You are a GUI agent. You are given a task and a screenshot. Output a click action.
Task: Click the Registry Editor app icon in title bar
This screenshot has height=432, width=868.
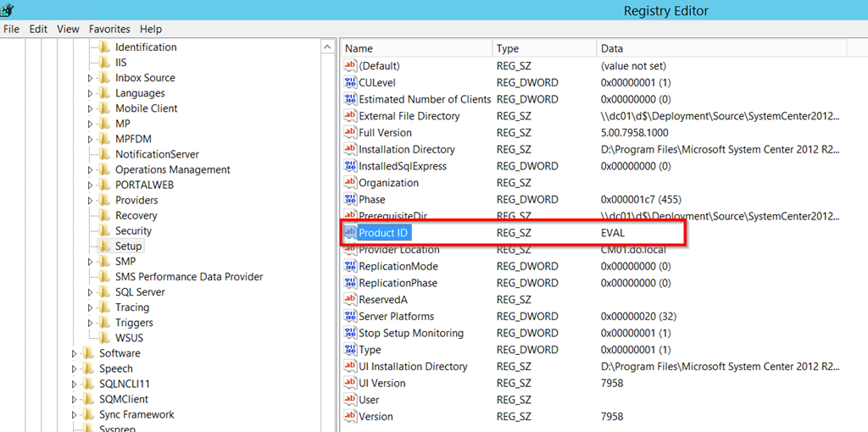coord(6,9)
